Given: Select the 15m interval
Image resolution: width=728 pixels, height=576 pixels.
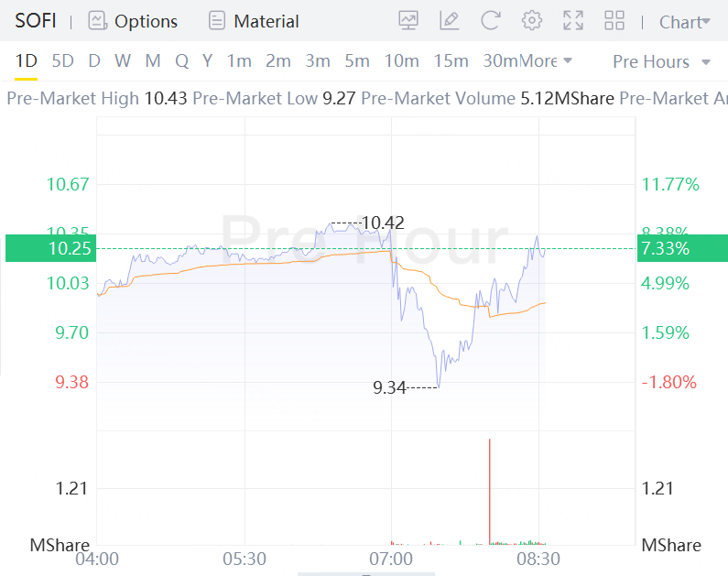Looking at the screenshot, I should [451, 61].
